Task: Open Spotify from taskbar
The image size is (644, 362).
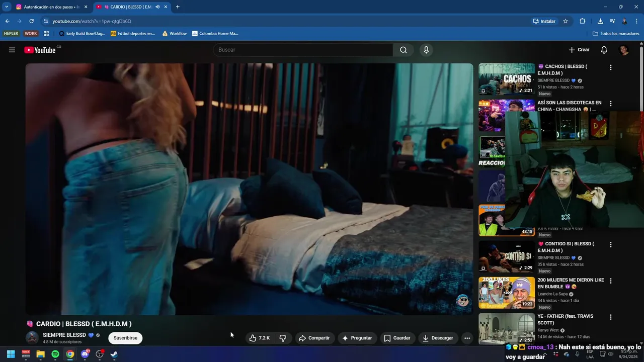Action: pos(55,354)
